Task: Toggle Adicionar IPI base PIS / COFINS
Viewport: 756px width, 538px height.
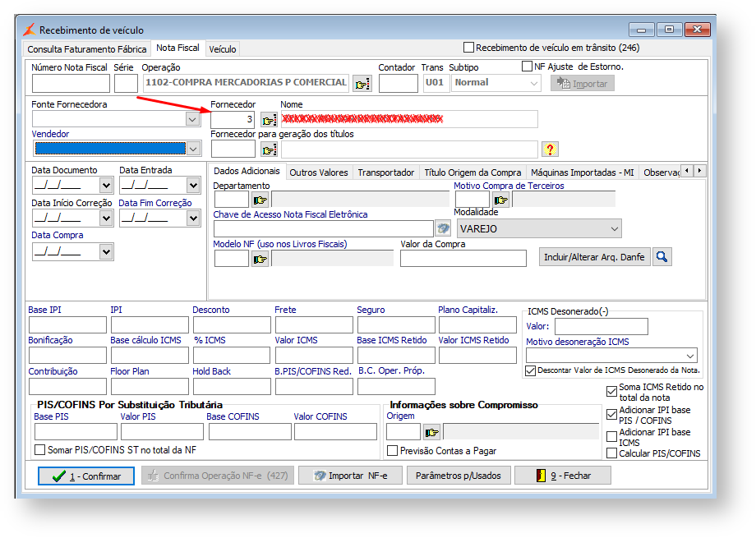Action: [612, 414]
